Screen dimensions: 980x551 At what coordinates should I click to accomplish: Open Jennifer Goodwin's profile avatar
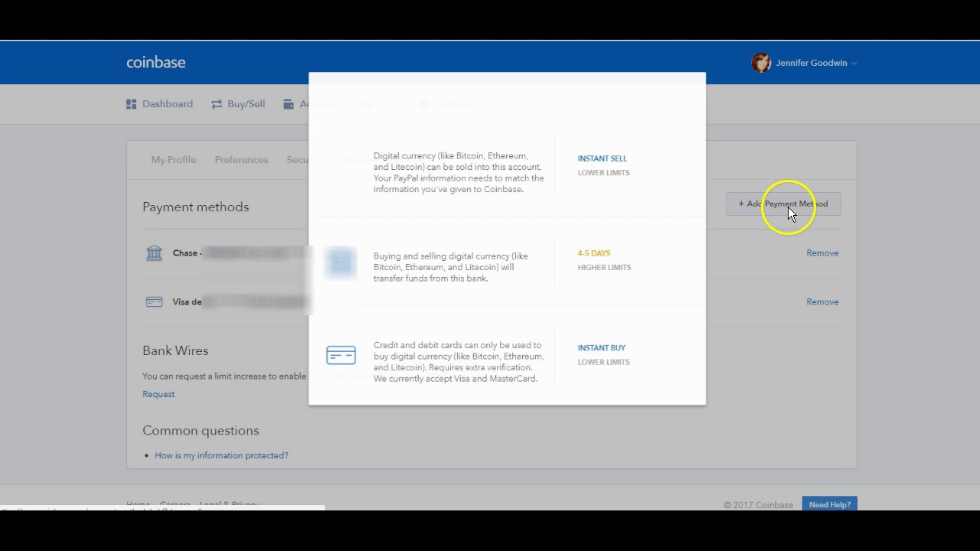[x=761, y=63]
